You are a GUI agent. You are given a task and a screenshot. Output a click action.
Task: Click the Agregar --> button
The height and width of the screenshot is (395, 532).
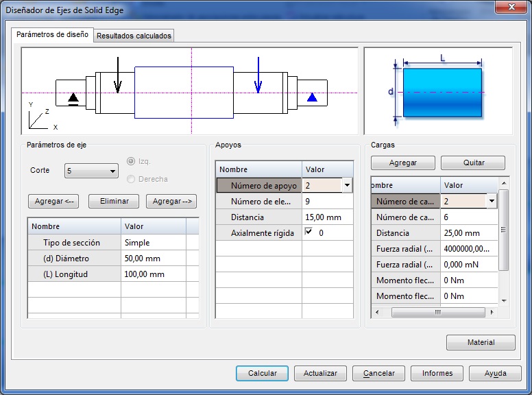[171, 201]
